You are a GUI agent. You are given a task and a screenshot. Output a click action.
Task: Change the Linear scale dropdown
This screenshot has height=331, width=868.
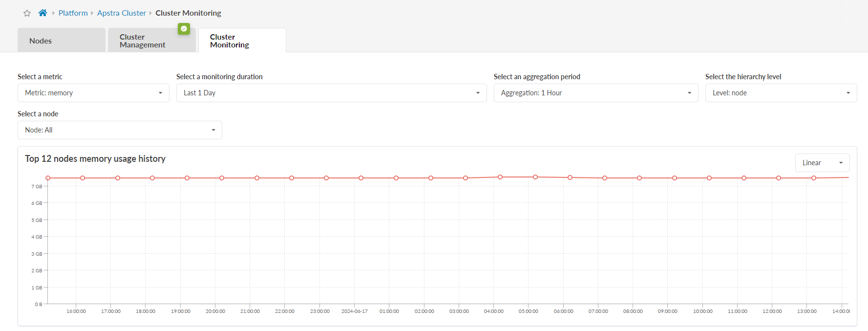822,163
